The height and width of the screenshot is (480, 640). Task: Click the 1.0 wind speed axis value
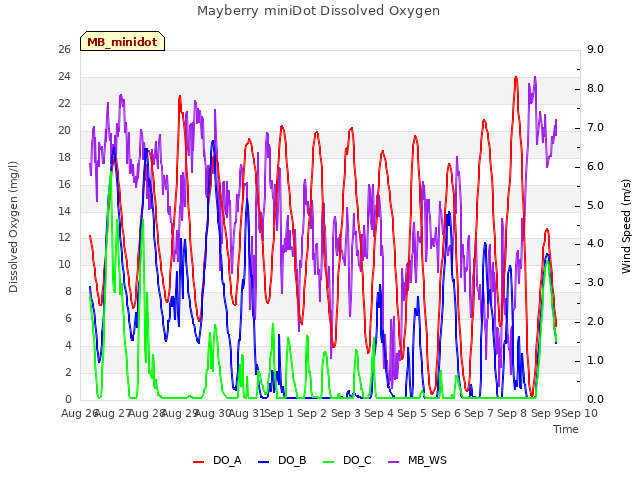pyautogui.click(x=595, y=360)
